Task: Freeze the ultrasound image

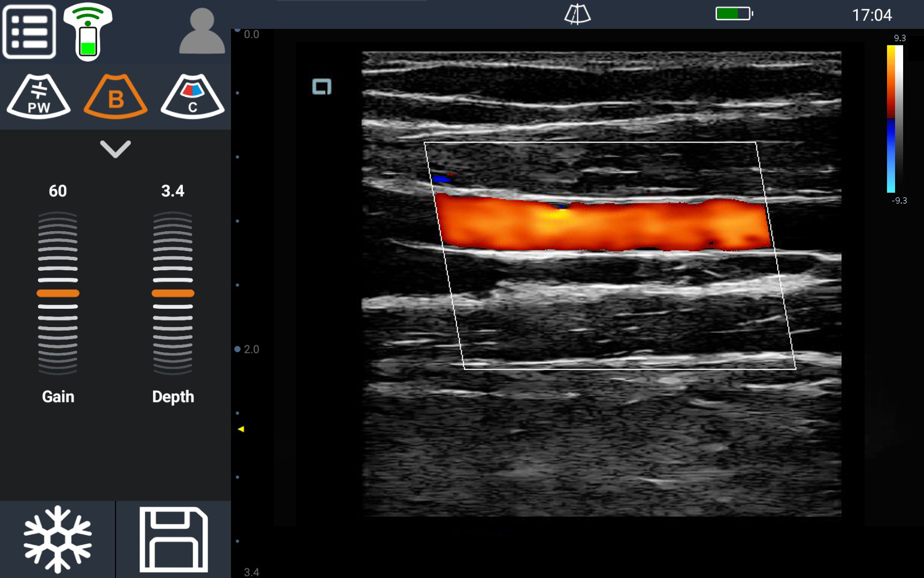Action: [x=58, y=539]
